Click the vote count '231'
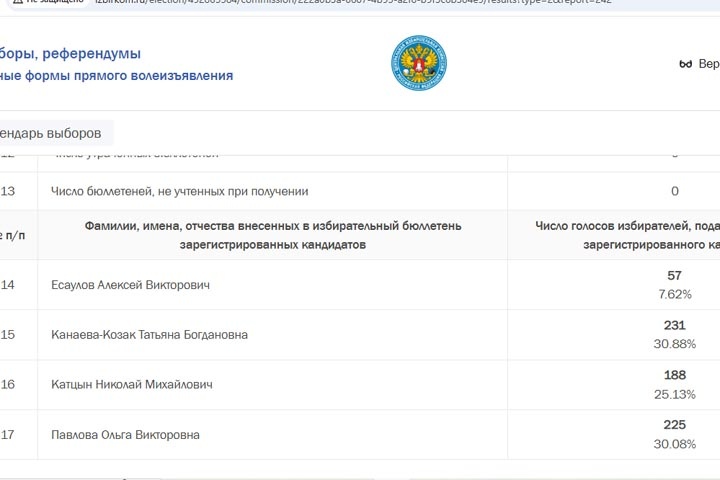720x480 pixels. 675,325
